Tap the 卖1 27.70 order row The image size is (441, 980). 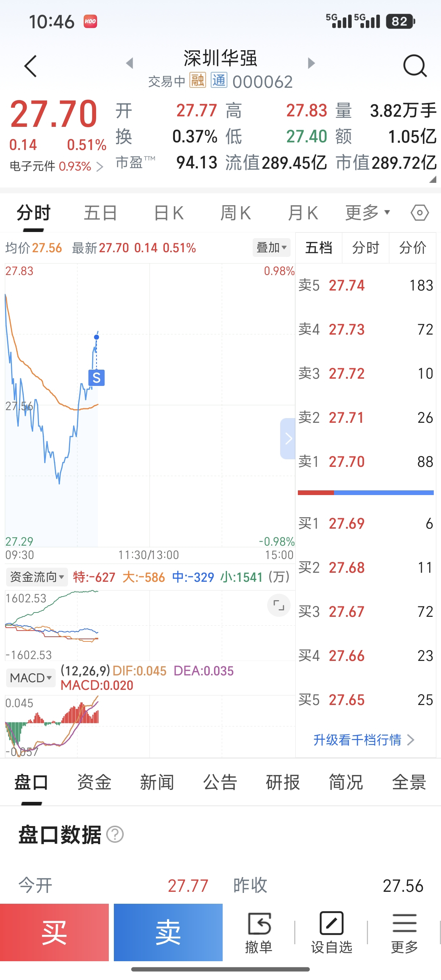tap(366, 462)
